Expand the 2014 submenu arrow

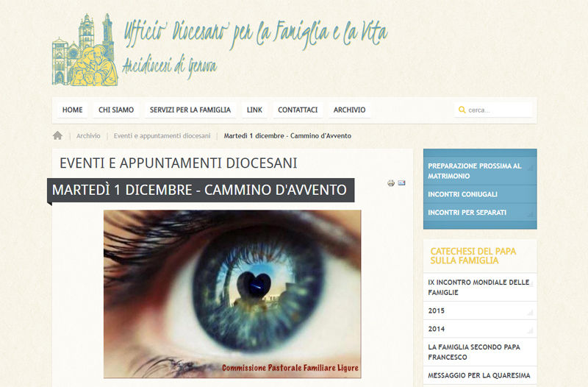(x=530, y=331)
